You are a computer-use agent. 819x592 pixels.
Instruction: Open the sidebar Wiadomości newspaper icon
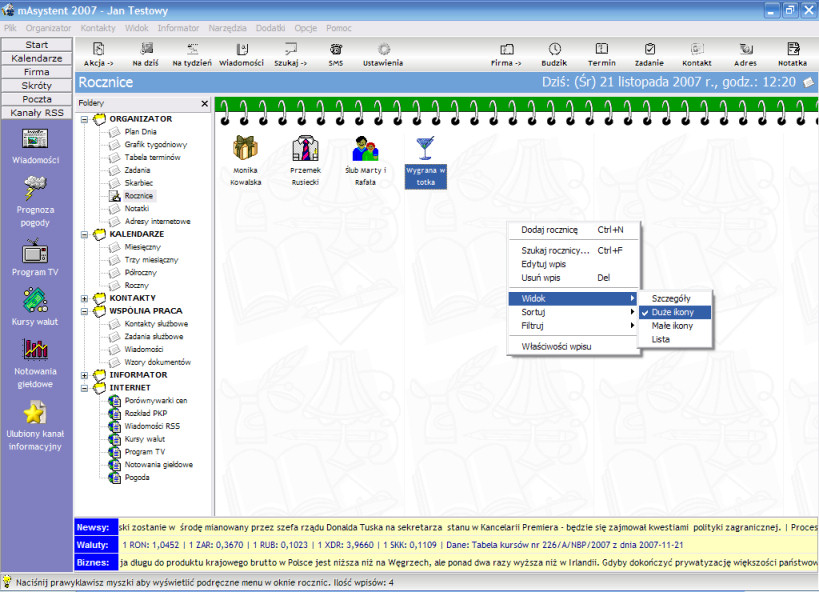35,146
